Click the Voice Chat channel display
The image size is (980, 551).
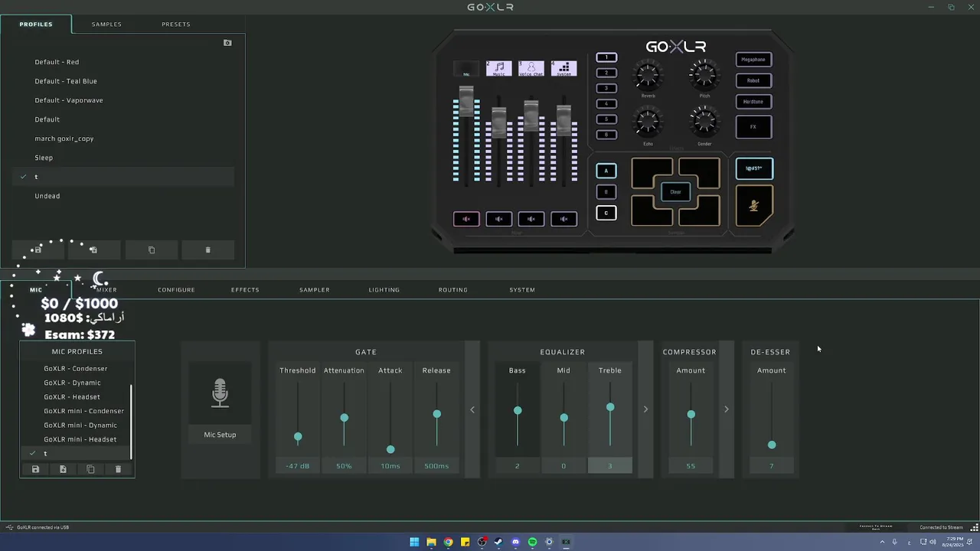531,69
